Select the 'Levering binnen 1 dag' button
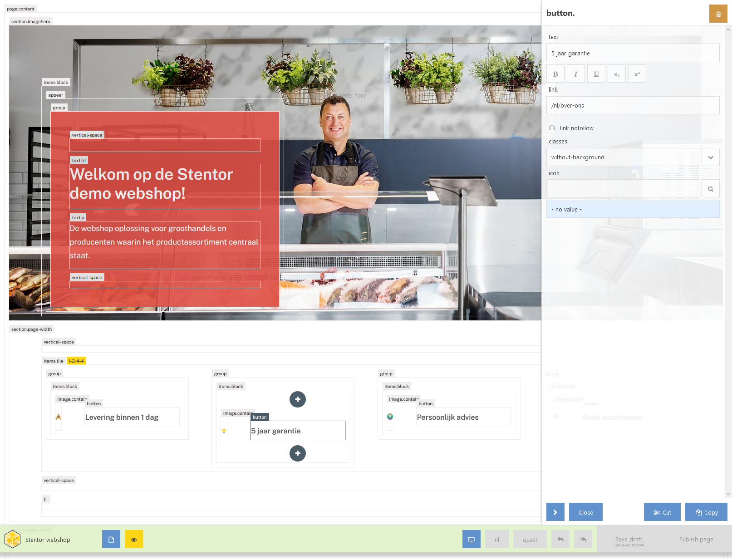 132,417
